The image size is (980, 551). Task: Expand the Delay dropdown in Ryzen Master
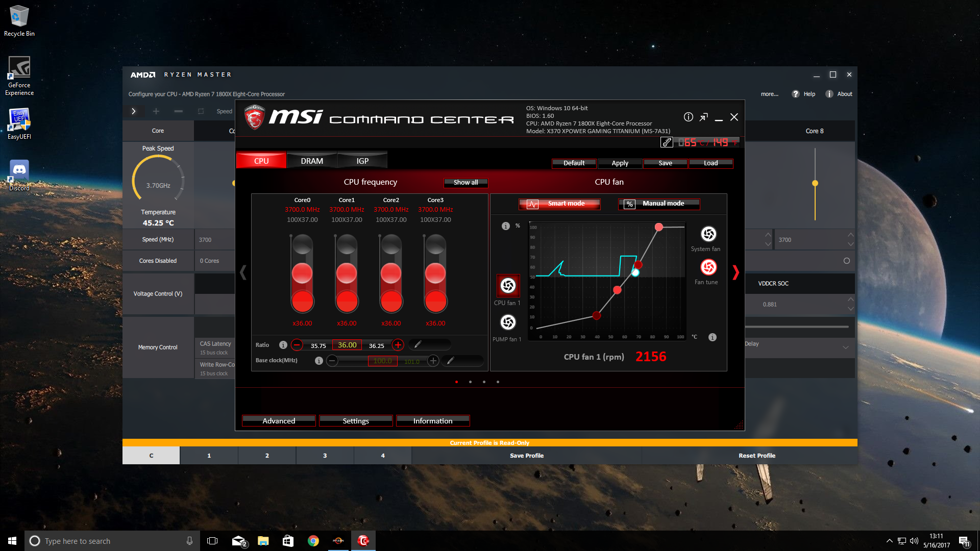coord(846,347)
